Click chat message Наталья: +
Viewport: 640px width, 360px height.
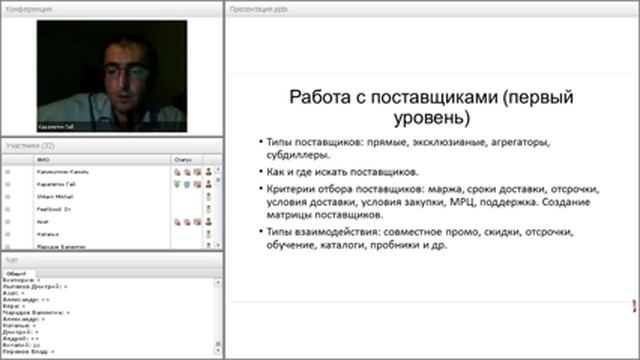19,326
